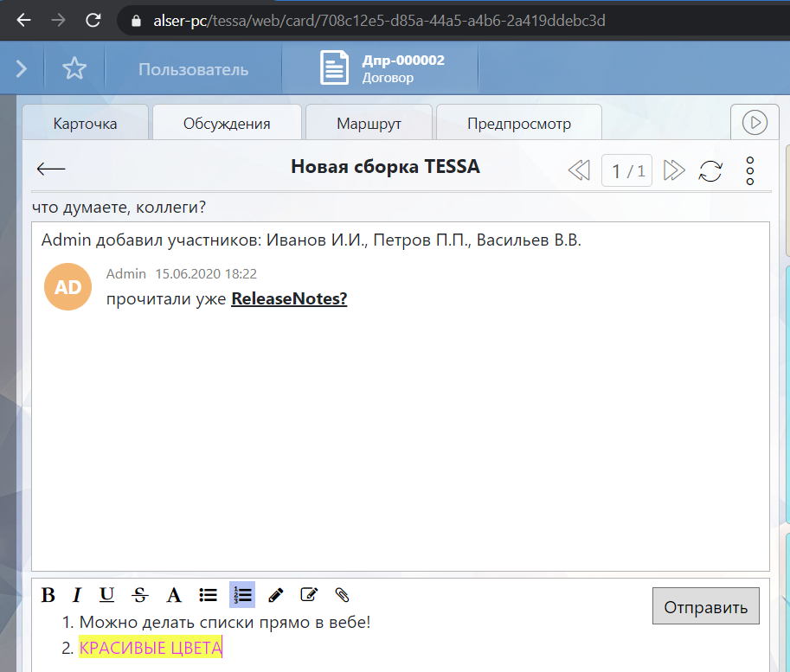Screen dimensions: 790x672
Task: Open the text highlight marker tool
Action: (276, 595)
